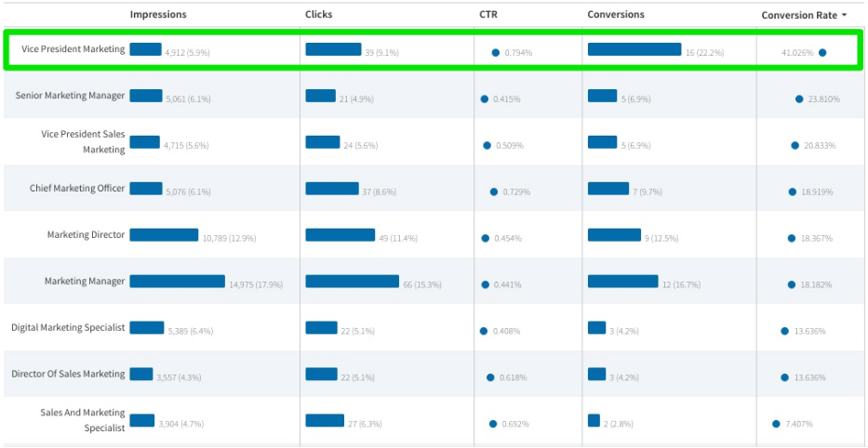Click the Conversion Rate sort arrow
Viewport: 868px width, 448px height.
[x=844, y=16]
